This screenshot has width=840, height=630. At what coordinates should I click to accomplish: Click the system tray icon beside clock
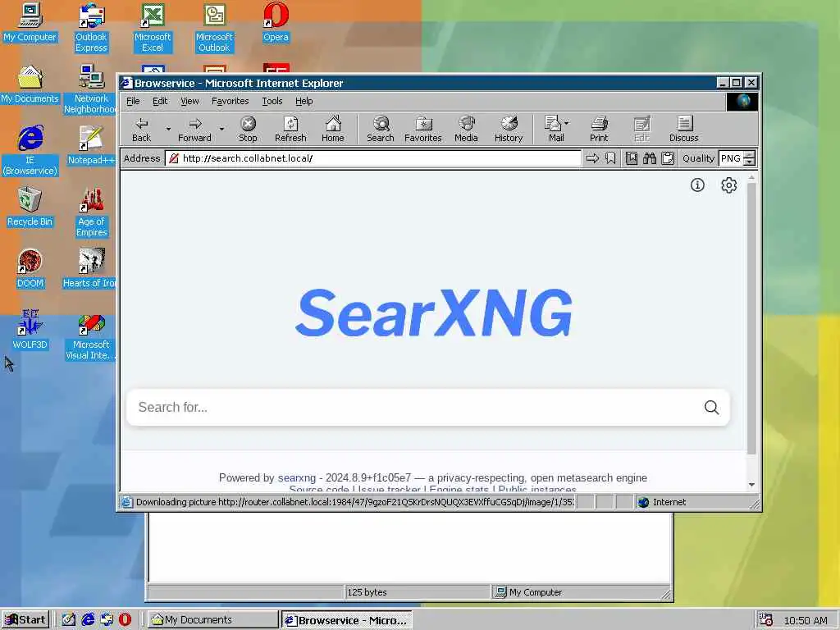[766, 620]
